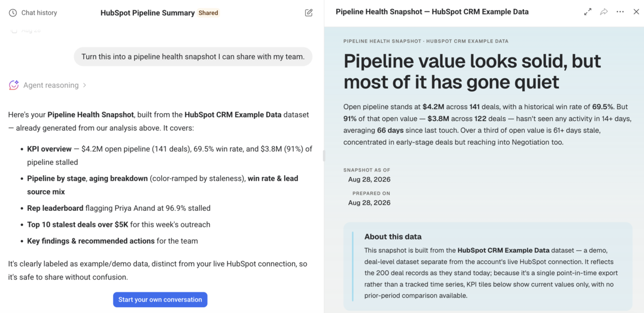Click the Rep leaderboard bullet text
Screen dimensions: 644x313
pos(118,208)
